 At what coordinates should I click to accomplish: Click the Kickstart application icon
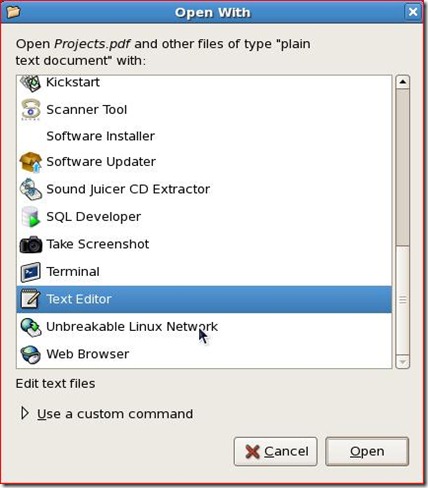(x=30, y=83)
